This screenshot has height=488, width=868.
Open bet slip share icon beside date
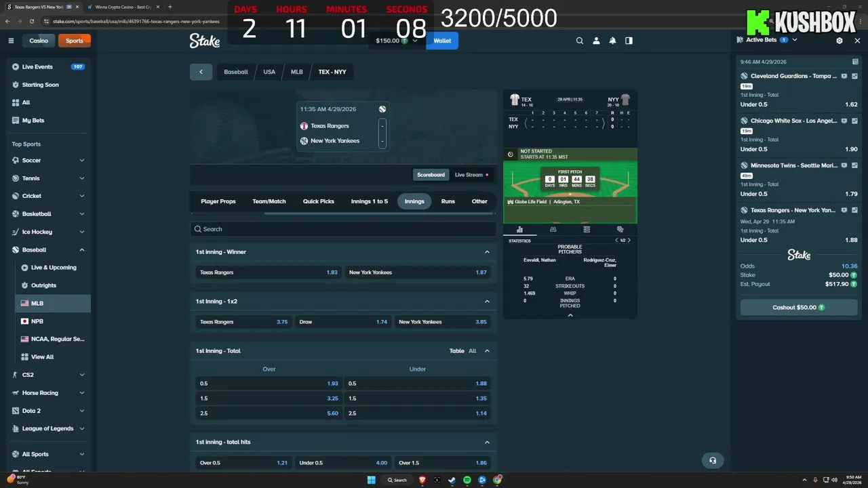[x=856, y=62]
